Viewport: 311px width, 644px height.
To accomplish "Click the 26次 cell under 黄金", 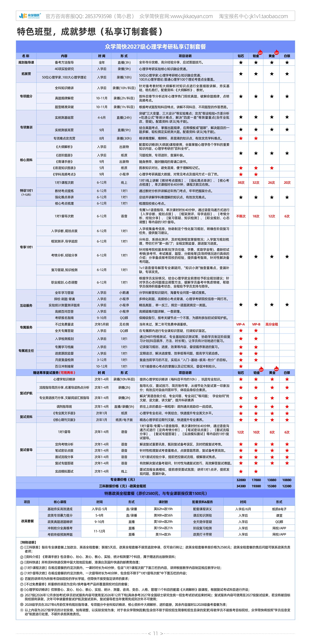I will 272,182.
